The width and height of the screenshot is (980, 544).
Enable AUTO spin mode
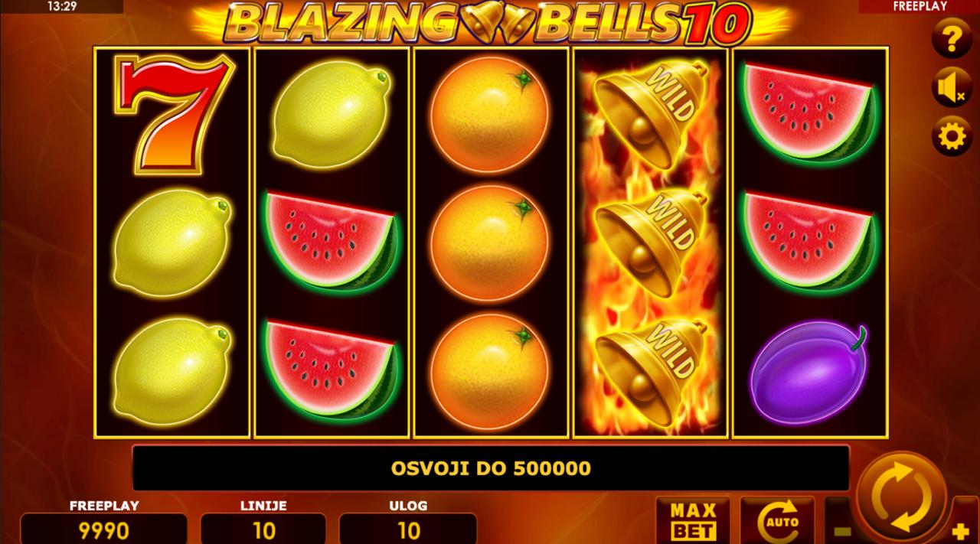point(777,521)
